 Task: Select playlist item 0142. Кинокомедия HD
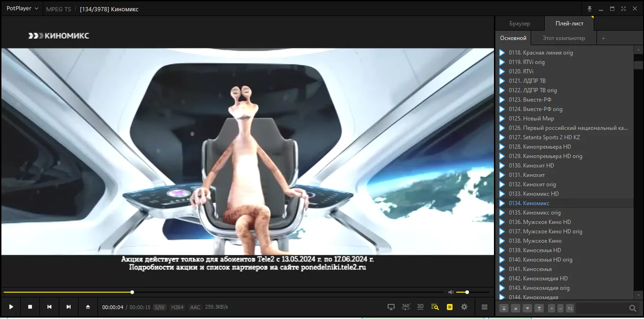(x=564, y=279)
